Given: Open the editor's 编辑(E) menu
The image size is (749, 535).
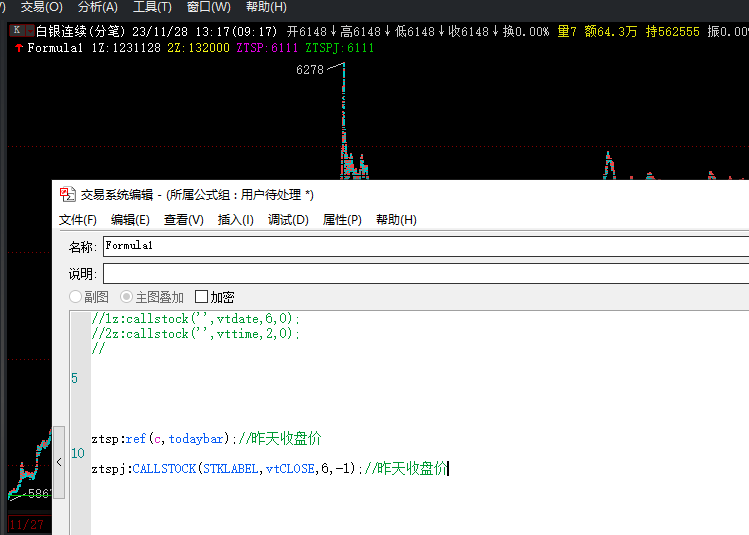Looking at the screenshot, I should click(x=130, y=220).
